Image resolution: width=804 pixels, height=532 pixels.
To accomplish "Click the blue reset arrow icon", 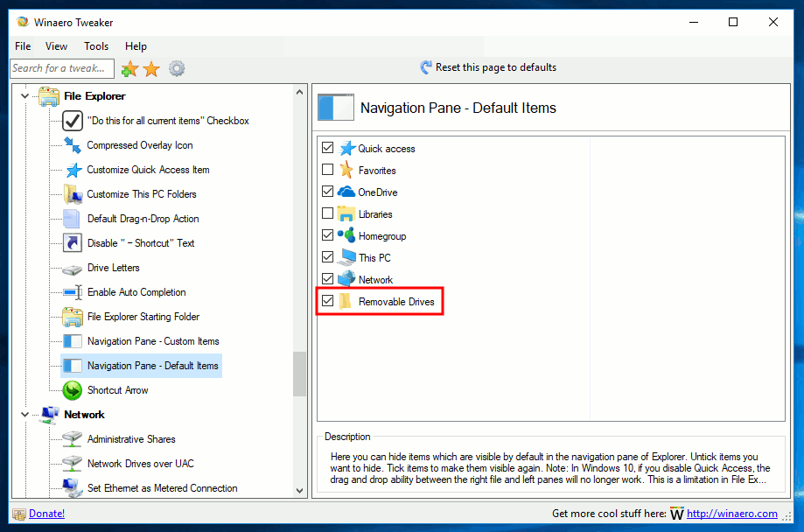I will (x=426, y=66).
